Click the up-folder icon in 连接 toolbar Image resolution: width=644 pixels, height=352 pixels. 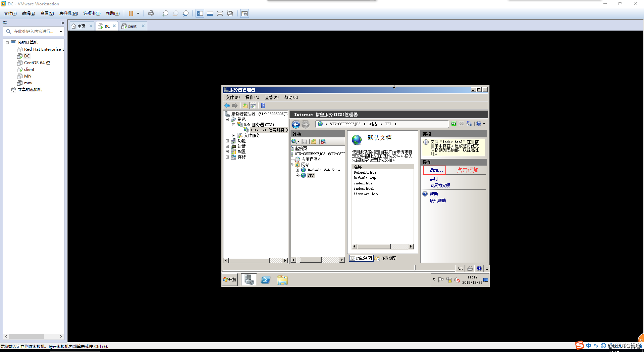[314, 141]
